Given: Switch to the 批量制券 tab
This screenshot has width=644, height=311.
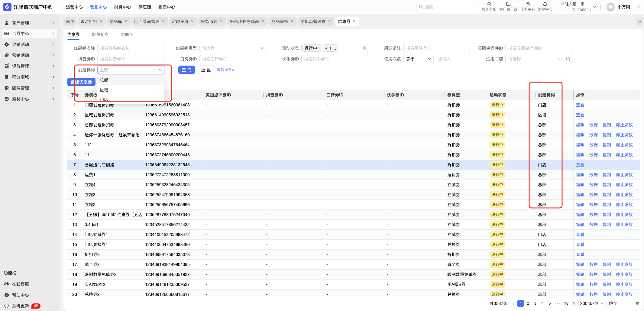Looking at the screenshot, I should (x=100, y=34).
